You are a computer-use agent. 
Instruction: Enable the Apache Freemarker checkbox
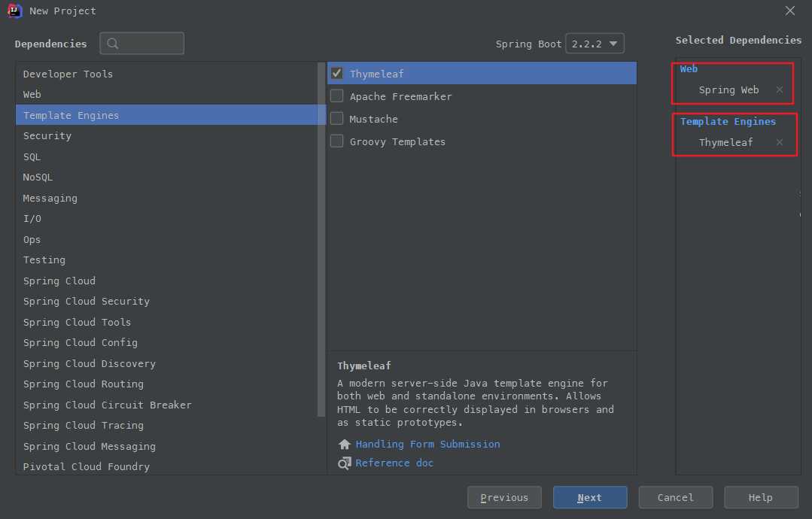tap(337, 96)
